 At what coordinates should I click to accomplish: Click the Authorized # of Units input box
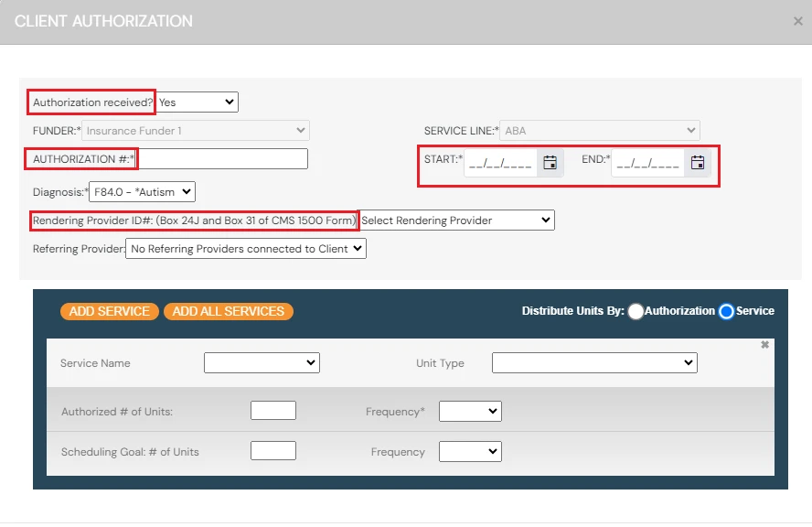click(272, 410)
